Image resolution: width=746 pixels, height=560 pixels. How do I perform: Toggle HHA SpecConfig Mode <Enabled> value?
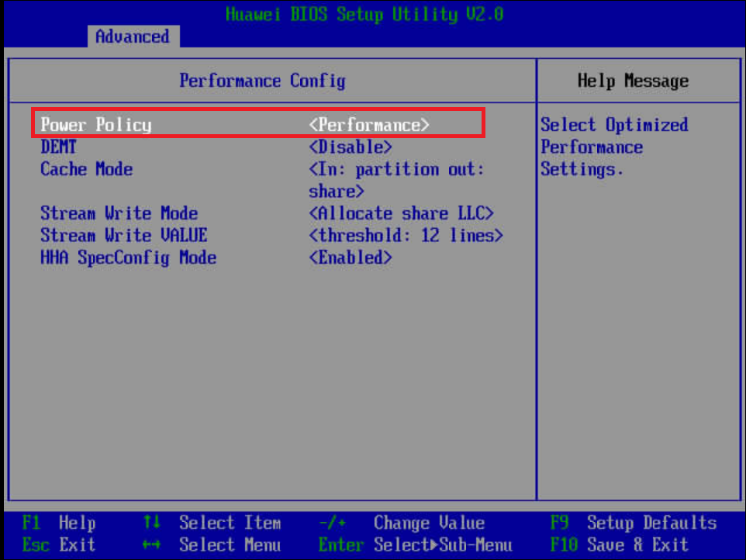click(x=351, y=258)
